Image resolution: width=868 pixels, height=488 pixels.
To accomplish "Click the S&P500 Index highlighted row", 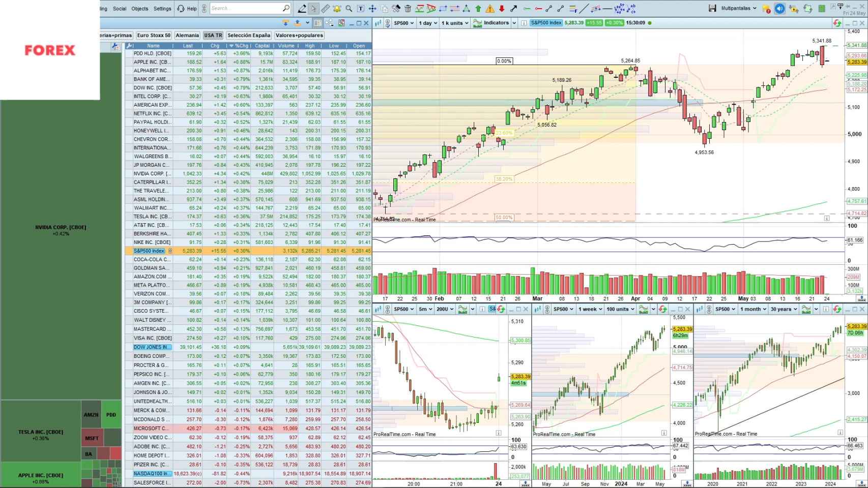I will pyautogui.click(x=151, y=251).
